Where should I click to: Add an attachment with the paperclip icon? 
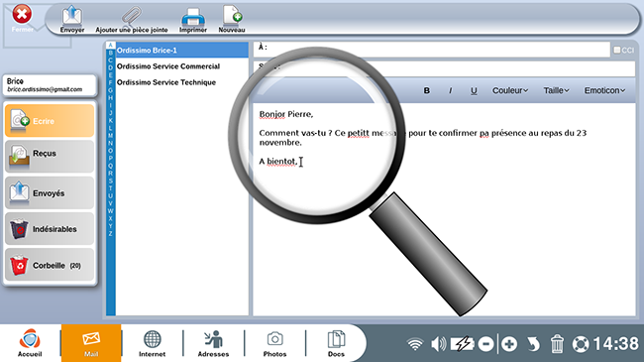pyautogui.click(x=132, y=17)
